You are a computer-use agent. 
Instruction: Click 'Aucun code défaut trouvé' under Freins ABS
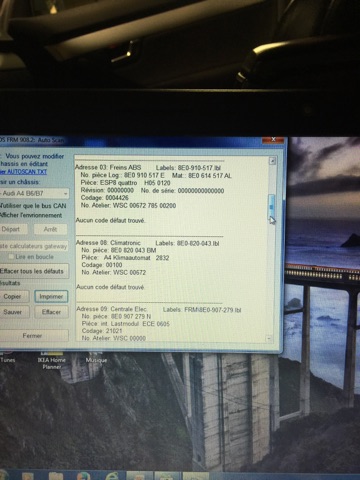110,220
